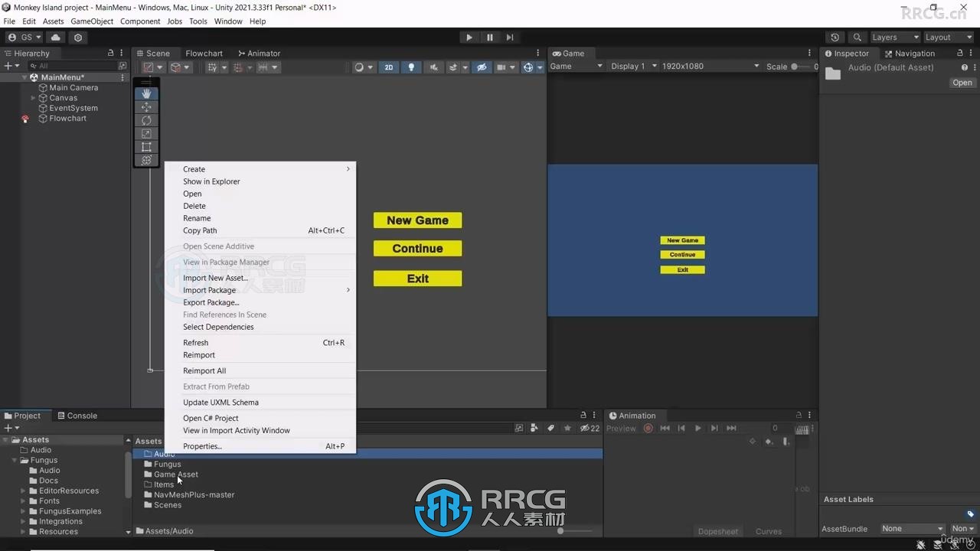Collapse the Fungus folder in the Project tree
The height and width of the screenshot is (551, 980).
pos(15,460)
